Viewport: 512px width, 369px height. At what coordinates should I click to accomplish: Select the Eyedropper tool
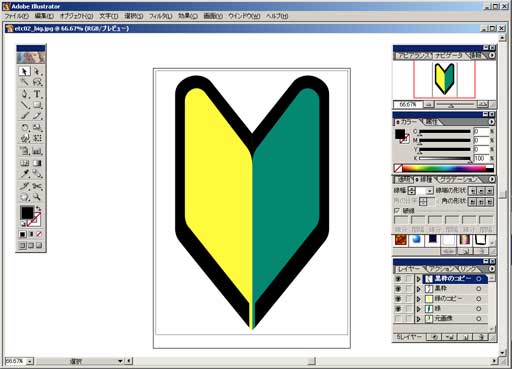tap(25, 174)
